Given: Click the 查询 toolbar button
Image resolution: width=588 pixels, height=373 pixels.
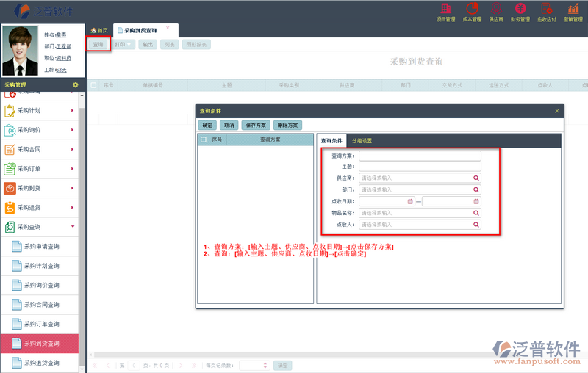Looking at the screenshot, I should [x=98, y=45].
